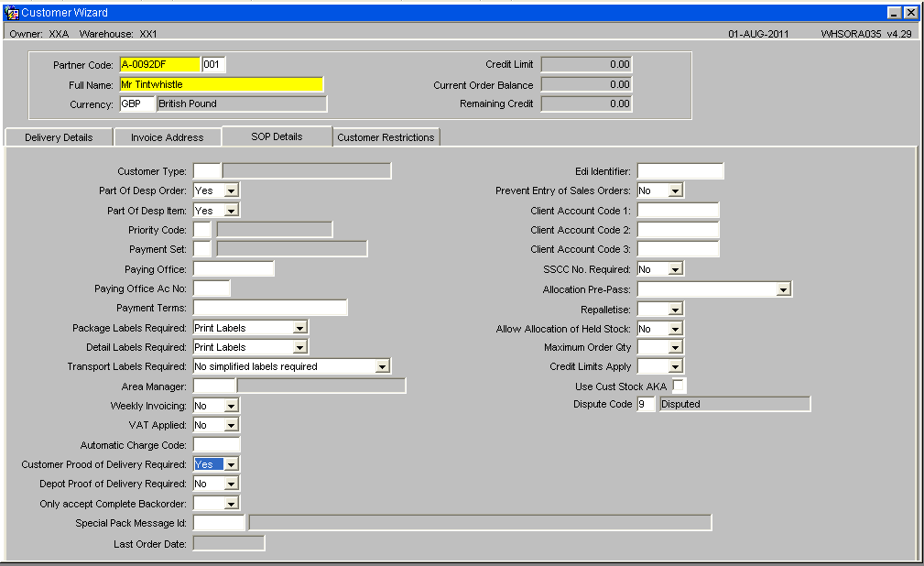Image resolution: width=924 pixels, height=566 pixels.
Task: Click the Payment Terms input field
Action: [x=270, y=308]
